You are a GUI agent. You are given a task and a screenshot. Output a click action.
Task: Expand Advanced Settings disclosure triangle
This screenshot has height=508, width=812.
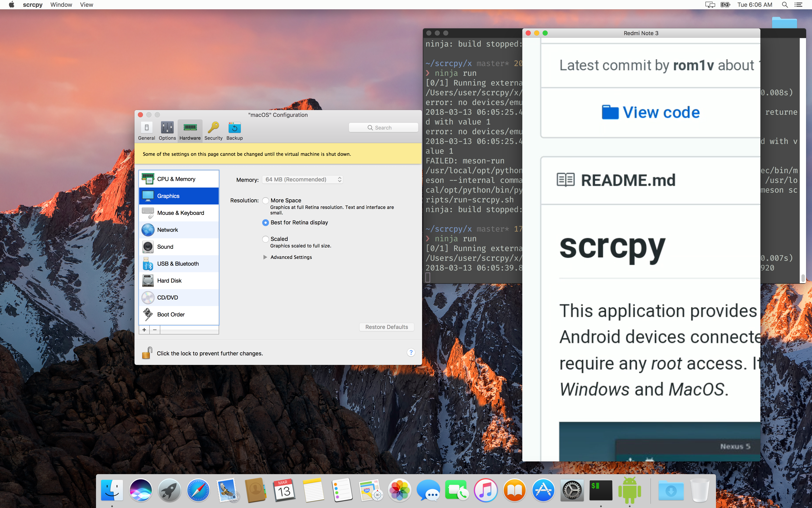tap(265, 257)
